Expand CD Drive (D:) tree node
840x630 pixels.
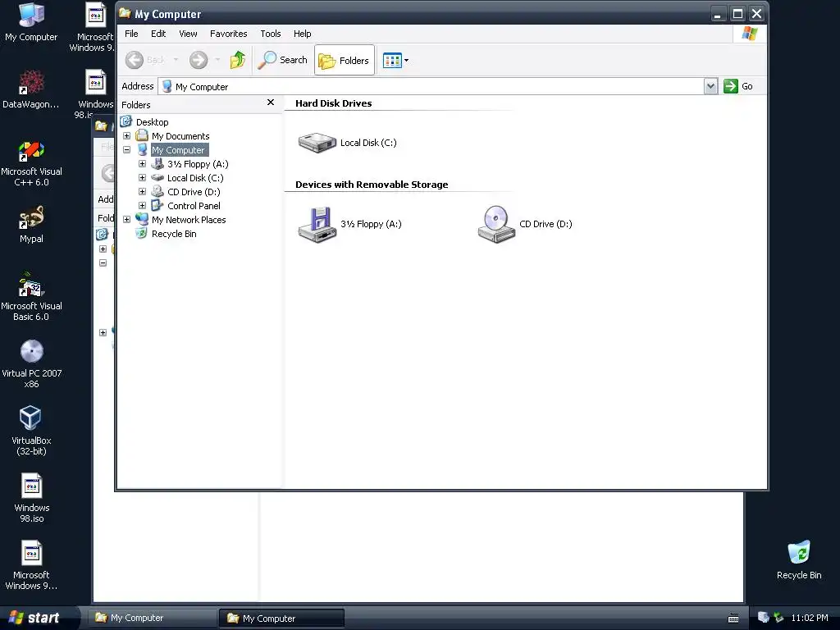(x=143, y=192)
